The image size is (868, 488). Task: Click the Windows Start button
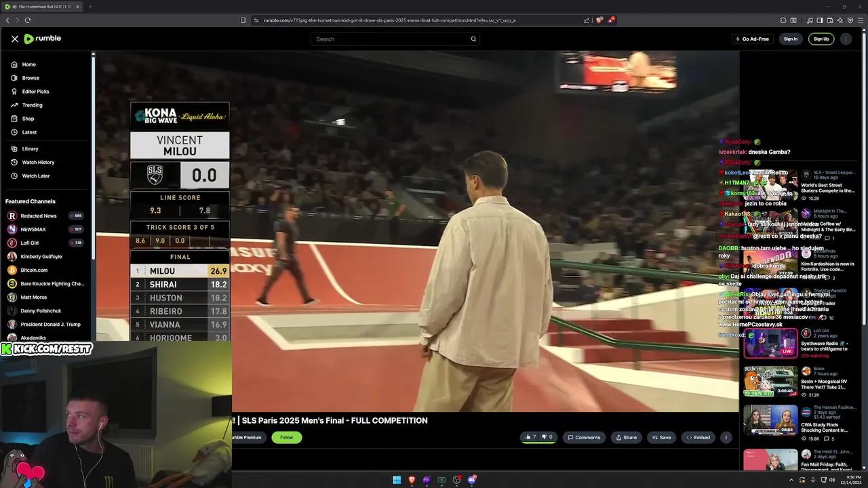click(x=397, y=480)
